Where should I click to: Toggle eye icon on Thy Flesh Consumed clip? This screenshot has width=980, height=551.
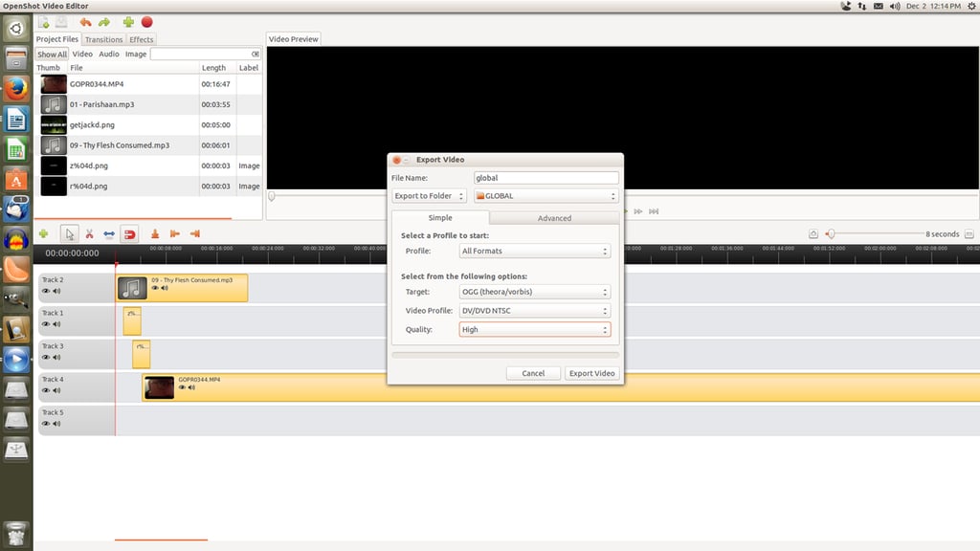[155, 288]
